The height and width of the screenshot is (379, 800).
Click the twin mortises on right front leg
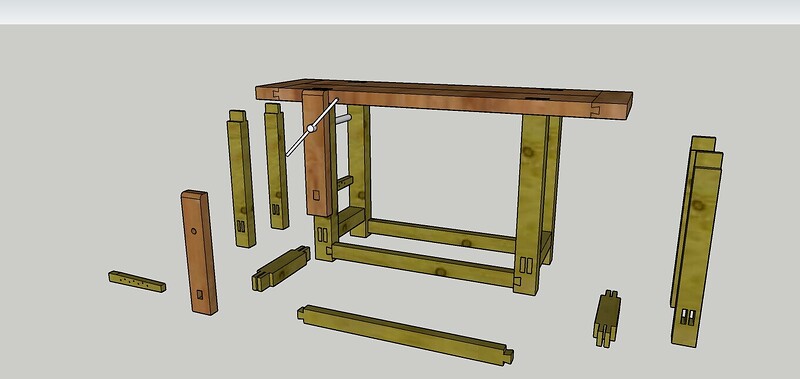click(x=526, y=266)
